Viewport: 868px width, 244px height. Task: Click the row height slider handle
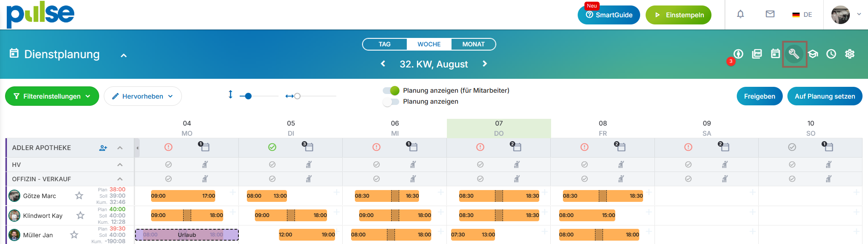click(x=248, y=96)
